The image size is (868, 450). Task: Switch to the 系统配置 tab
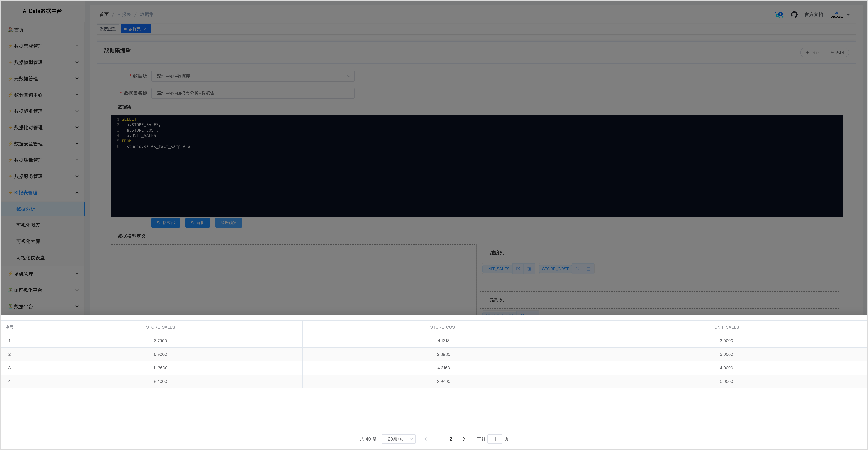click(108, 29)
